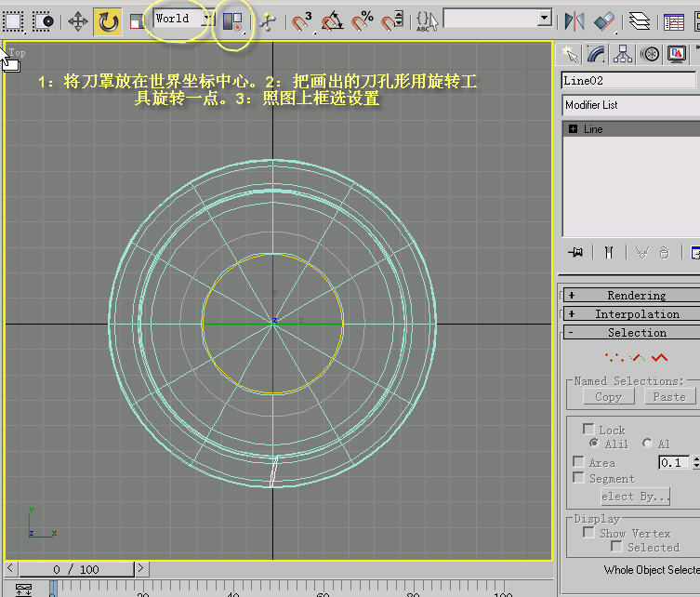Enable the Segment End checkbox
Viewport: 700px width, 597px height.
pyautogui.click(x=578, y=478)
